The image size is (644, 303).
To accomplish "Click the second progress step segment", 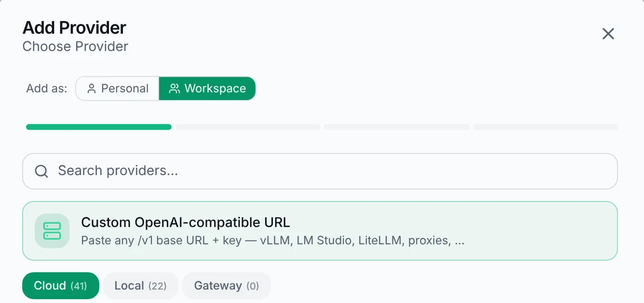I will tap(248, 127).
